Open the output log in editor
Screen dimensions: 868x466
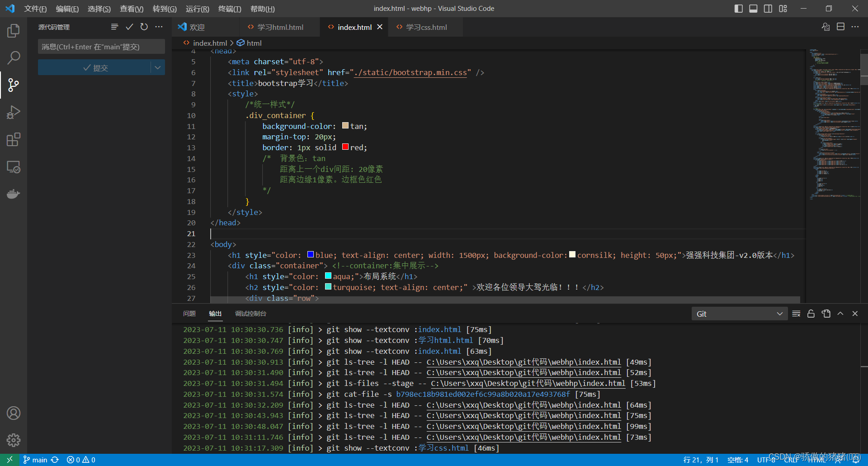tap(826, 314)
